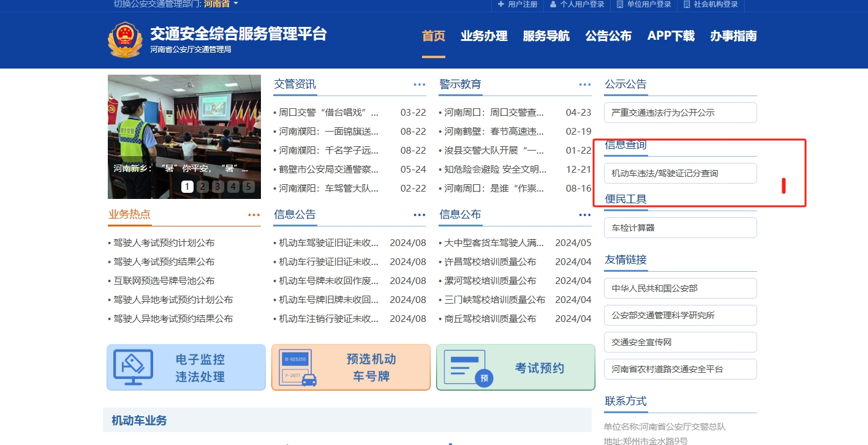Switch carousel to slide 5
Viewport: 868px width, 445px height.
248,187
